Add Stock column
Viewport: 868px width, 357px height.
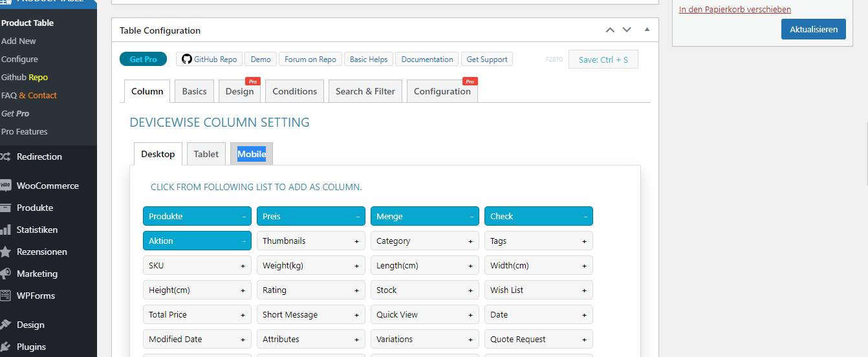425,290
